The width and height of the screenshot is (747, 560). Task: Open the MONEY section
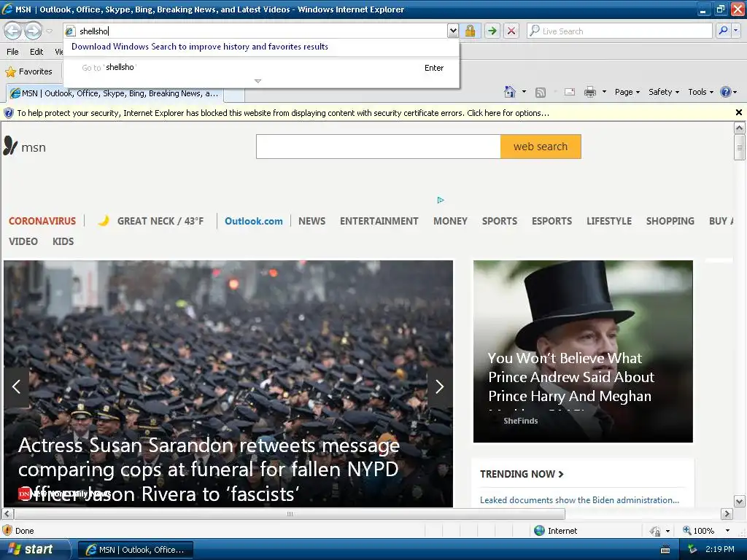coord(450,221)
